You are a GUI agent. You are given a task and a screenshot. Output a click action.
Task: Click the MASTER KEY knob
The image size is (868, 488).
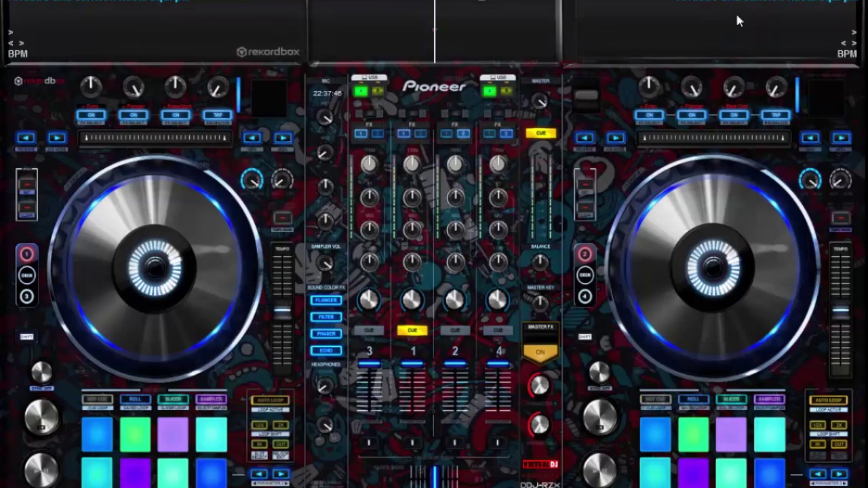tap(540, 304)
